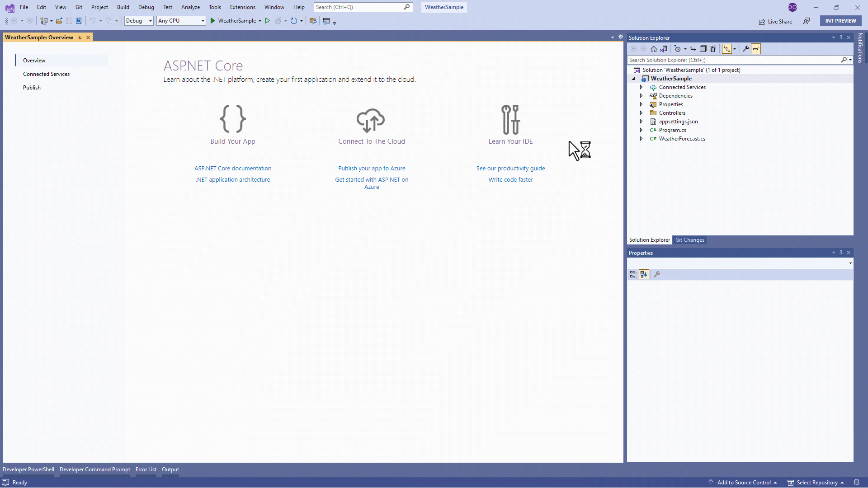The height and width of the screenshot is (488, 868).
Task: Expand the Controllers folder node
Action: 641,113
